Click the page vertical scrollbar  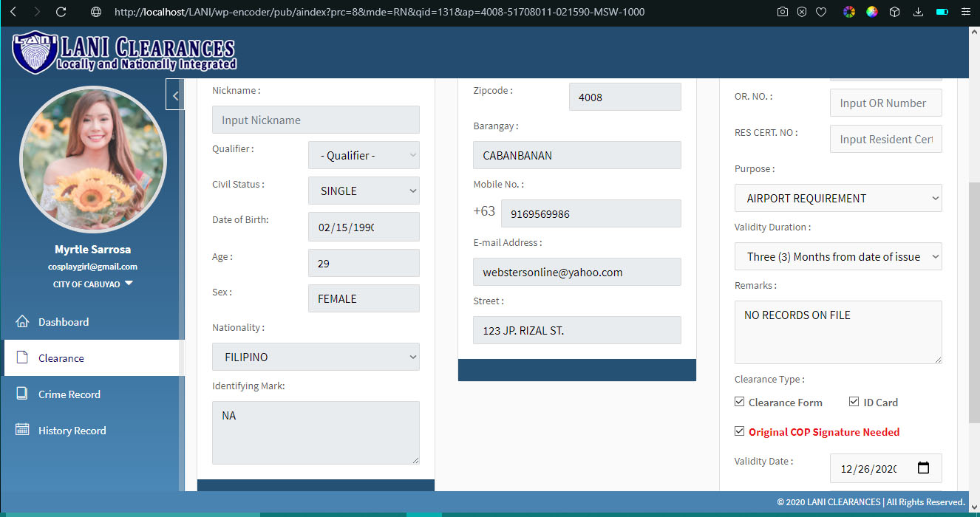pyautogui.click(x=973, y=258)
